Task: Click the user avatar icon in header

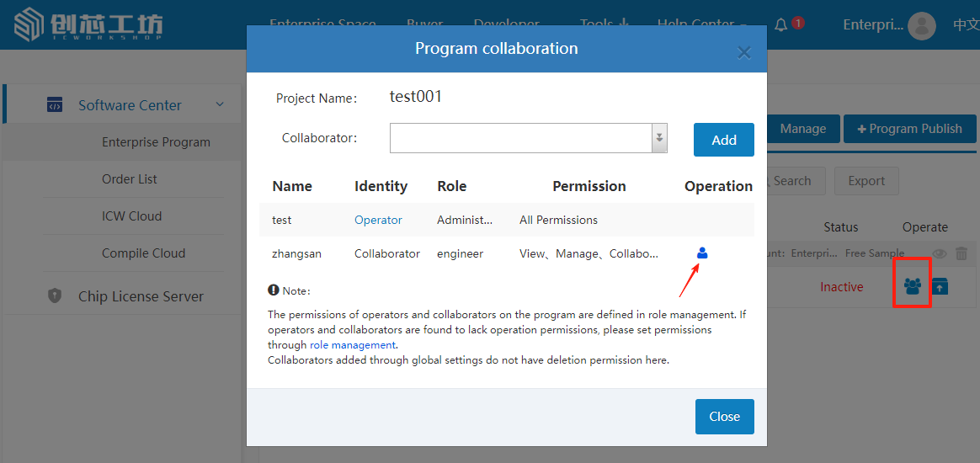Action: pyautogui.click(x=922, y=25)
